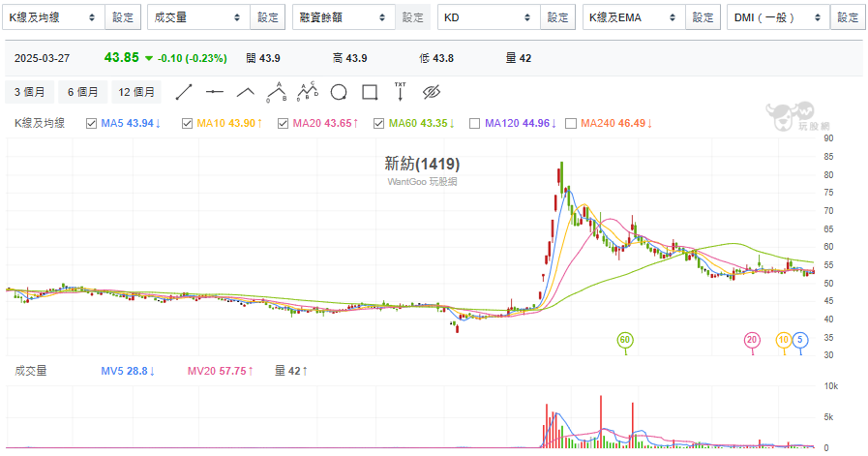Enable the MA120 moving average checkbox

click(x=475, y=124)
